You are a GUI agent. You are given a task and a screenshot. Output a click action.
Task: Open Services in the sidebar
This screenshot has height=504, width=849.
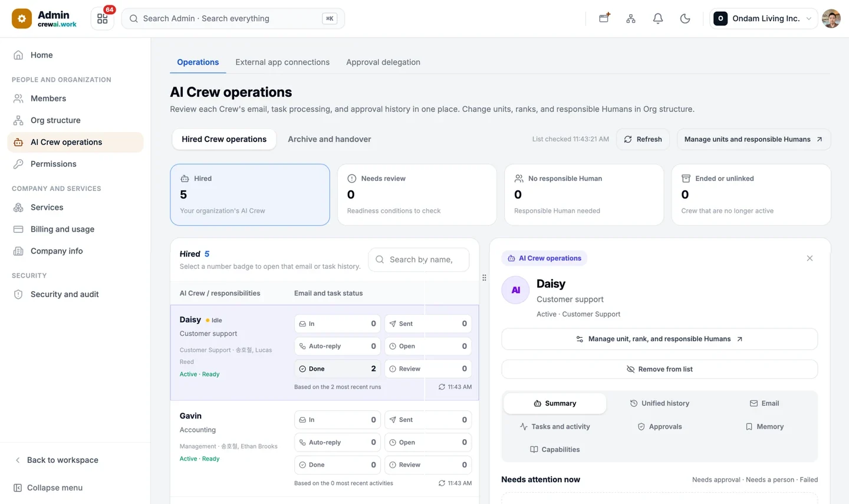(x=75, y=207)
